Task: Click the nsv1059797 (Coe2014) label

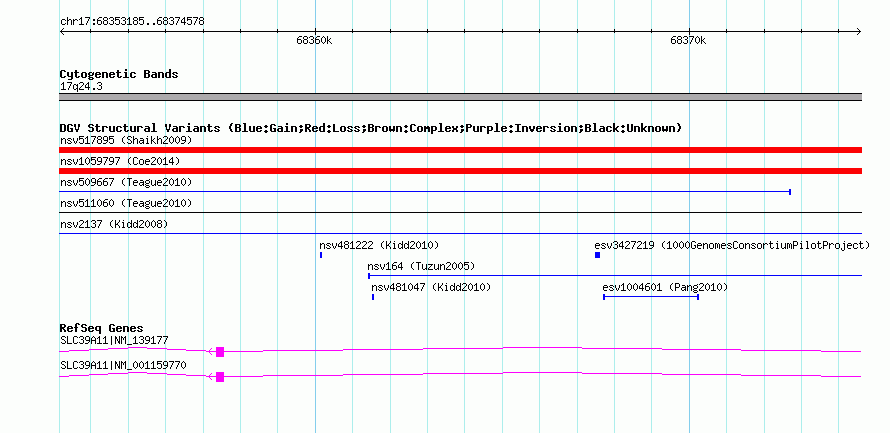Action: (120, 161)
